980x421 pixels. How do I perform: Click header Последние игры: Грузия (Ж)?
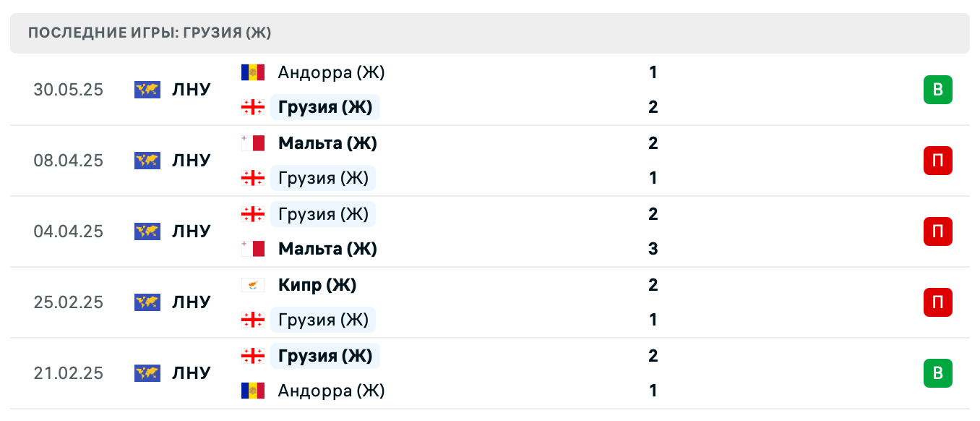coord(150,33)
